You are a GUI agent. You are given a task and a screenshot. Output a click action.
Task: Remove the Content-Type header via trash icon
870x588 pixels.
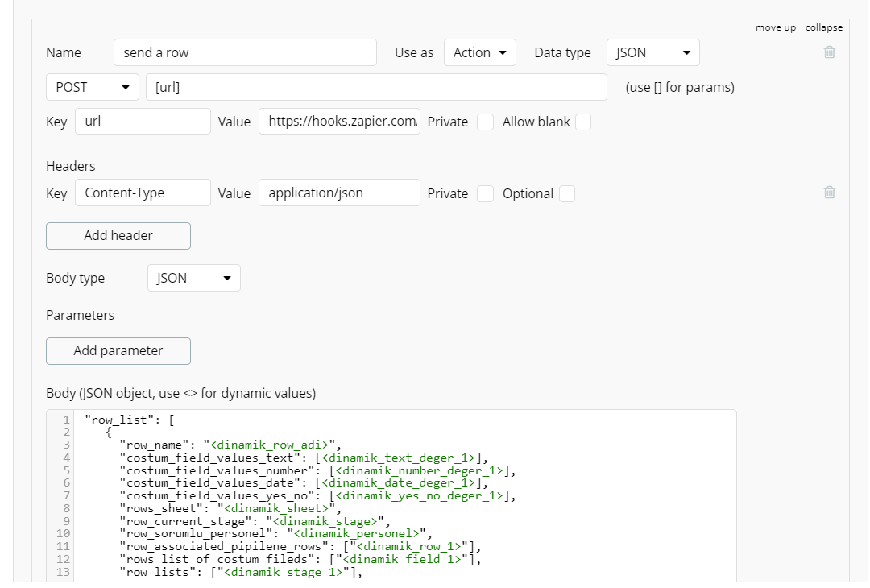[829, 193]
